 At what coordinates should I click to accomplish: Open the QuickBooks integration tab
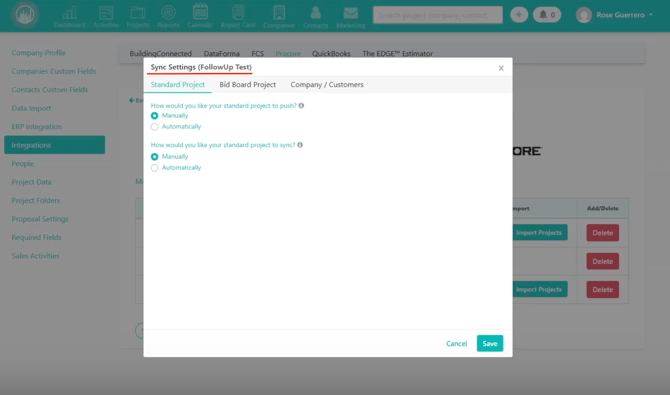click(x=331, y=53)
